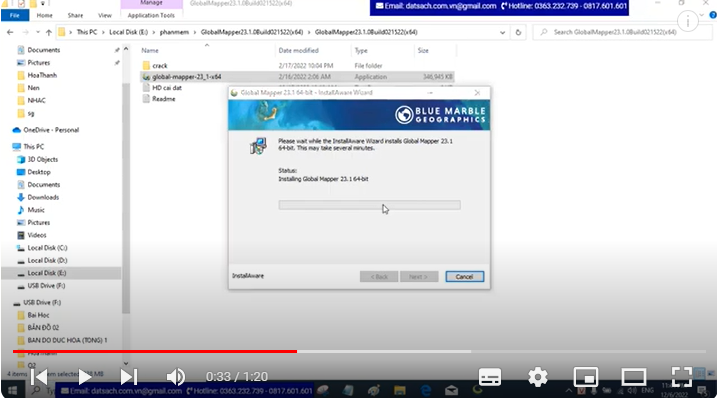Toggle subtitles with the captions icon
Viewport: 717px width, 398px height.
coord(490,377)
